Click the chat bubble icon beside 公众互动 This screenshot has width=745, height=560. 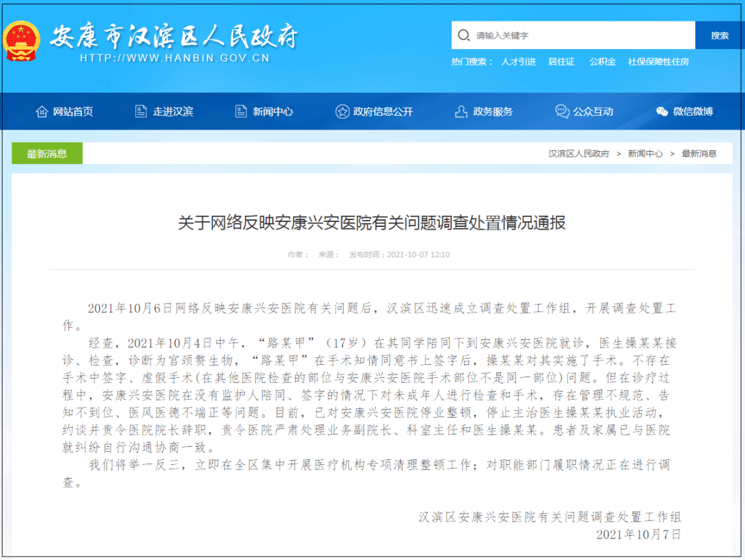pyautogui.click(x=562, y=112)
